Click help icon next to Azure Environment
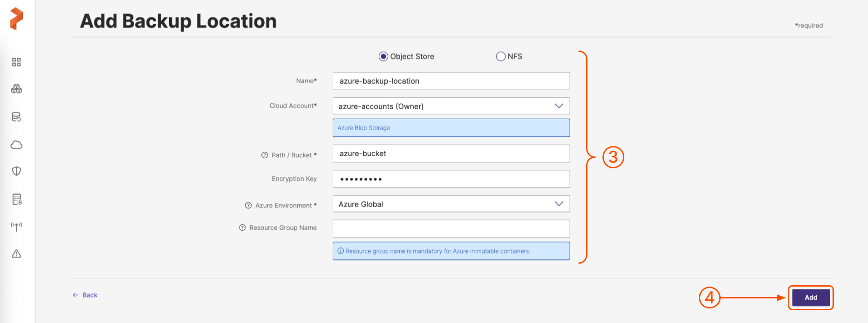The width and height of the screenshot is (868, 323). coord(248,206)
